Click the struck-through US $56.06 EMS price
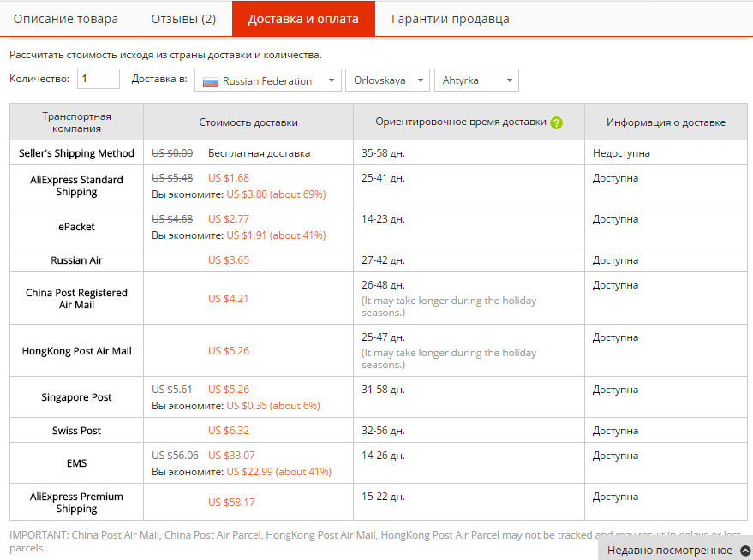Screen dimensions: 753x560 175,456
